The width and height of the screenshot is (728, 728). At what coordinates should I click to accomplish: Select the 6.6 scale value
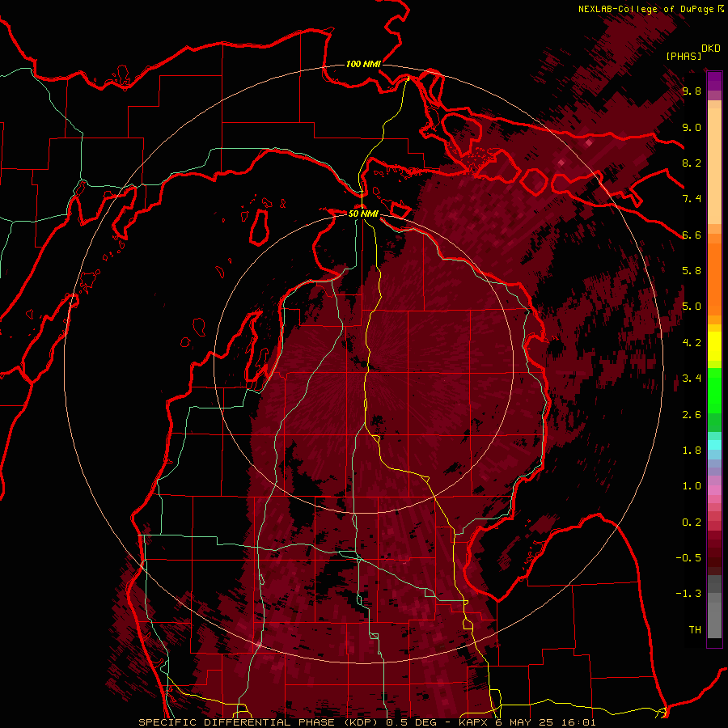click(692, 235)
